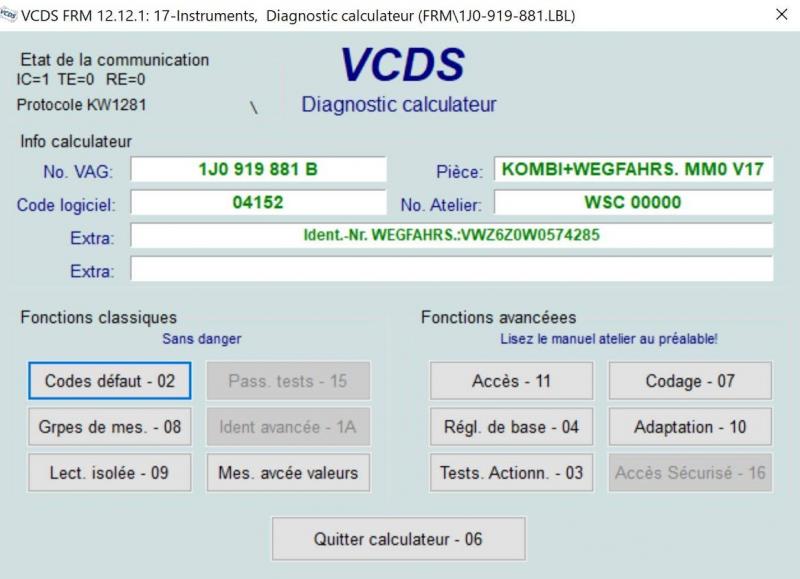Viewport: 800px width, 579px height.
Task: Click 'IC=1 TE=0 RE=0' status text
Action: 81,80
